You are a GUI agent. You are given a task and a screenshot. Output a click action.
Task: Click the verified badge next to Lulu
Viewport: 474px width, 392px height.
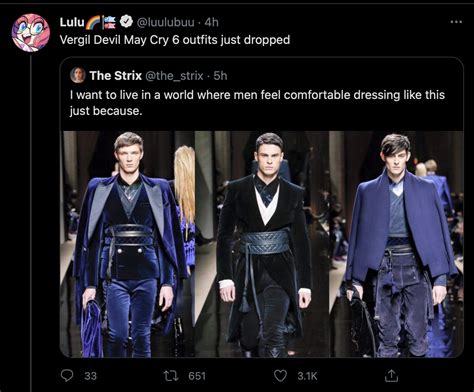tap(126, 22)
